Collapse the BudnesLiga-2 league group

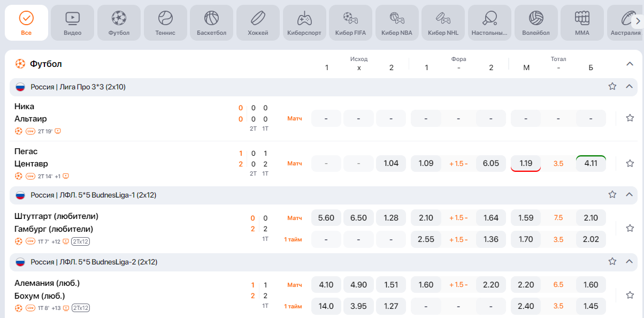[629, 262]
